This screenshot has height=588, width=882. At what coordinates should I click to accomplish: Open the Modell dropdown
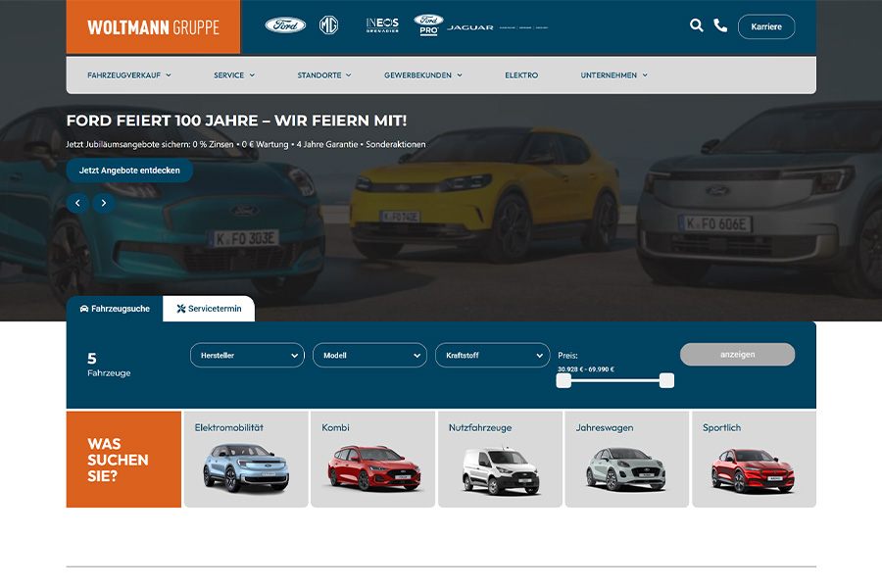tap(369, 355)
